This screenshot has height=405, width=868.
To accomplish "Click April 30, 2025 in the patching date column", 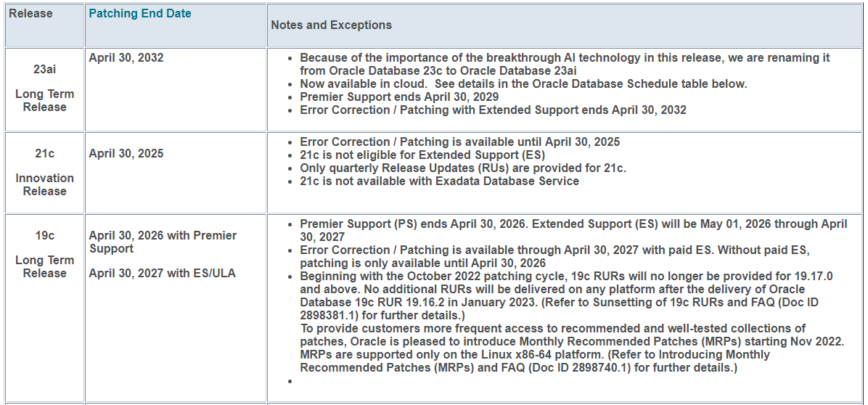I will (x=126, y=154).
